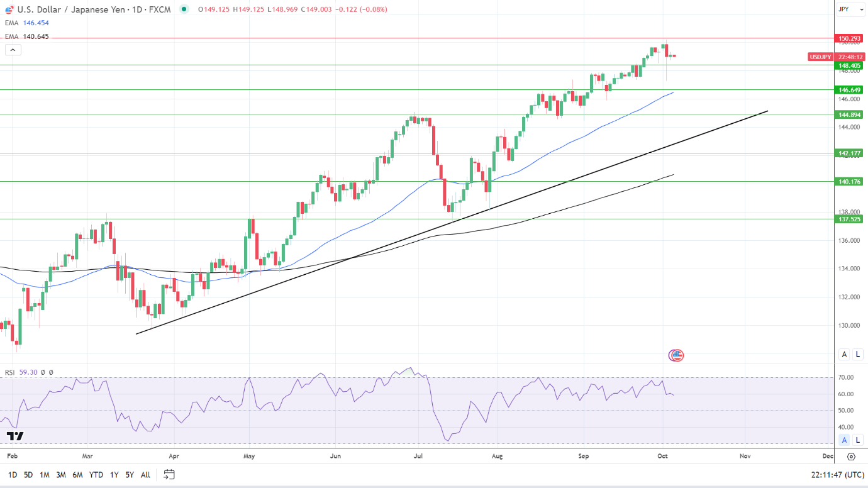Open the economic event flag icon on chart

676,355
